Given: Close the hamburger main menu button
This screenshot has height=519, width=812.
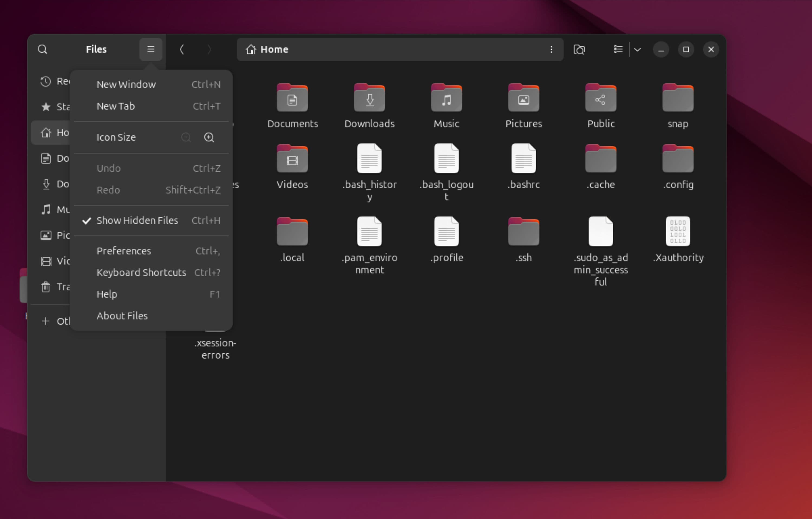Looking at the screenshot, I should pyautogui.click(x=151, y=50).
